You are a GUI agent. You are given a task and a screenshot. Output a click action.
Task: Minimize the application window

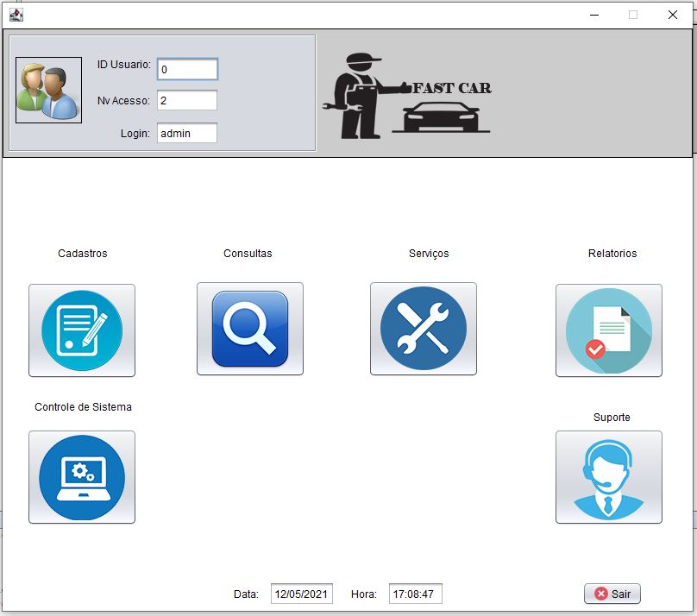point(593,15)
